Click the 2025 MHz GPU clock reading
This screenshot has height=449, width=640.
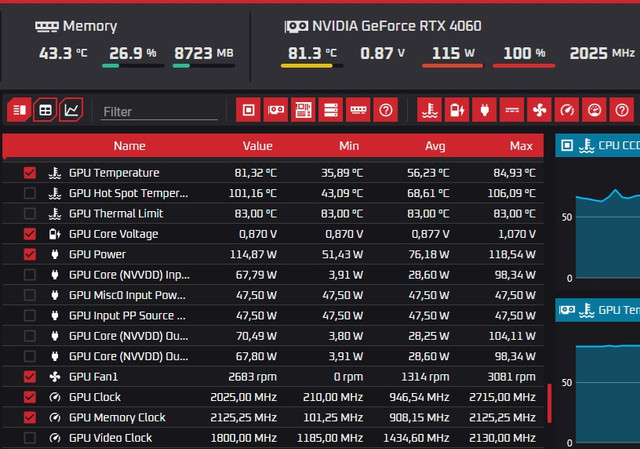602,53
